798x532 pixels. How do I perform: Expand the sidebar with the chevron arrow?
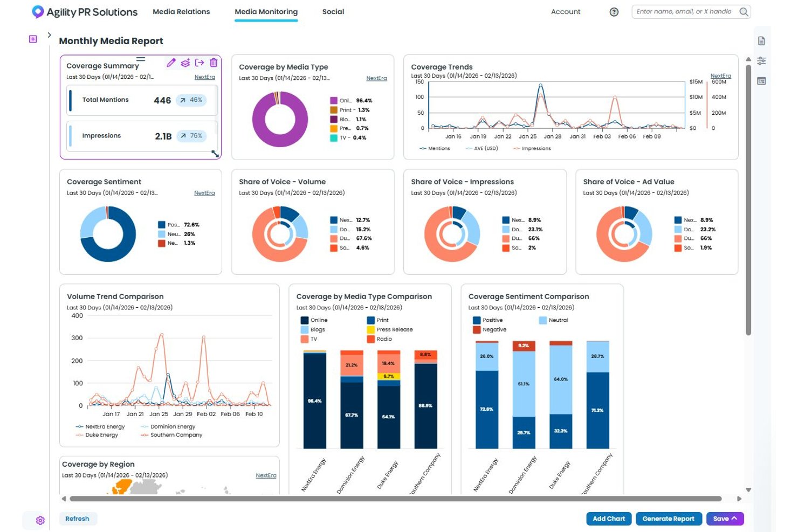click(49, 35)
